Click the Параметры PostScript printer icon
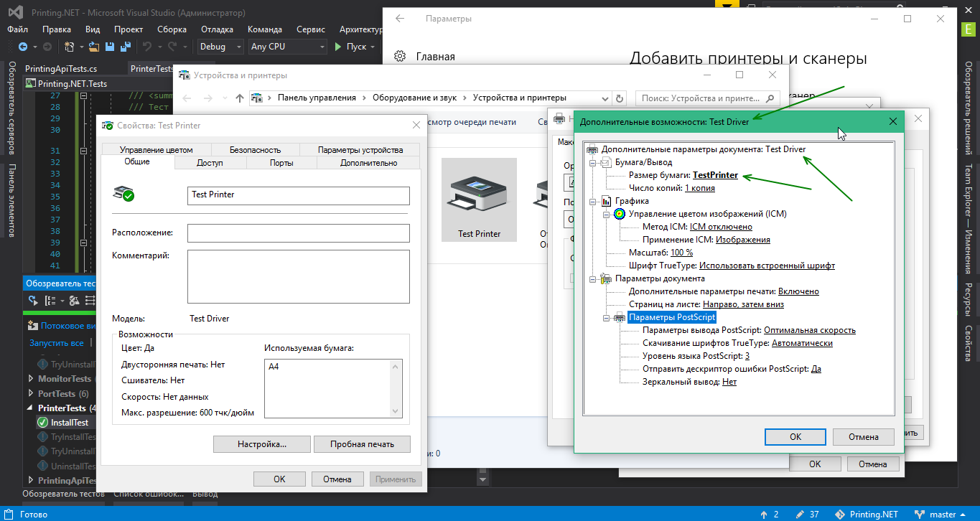 (620, 317)
